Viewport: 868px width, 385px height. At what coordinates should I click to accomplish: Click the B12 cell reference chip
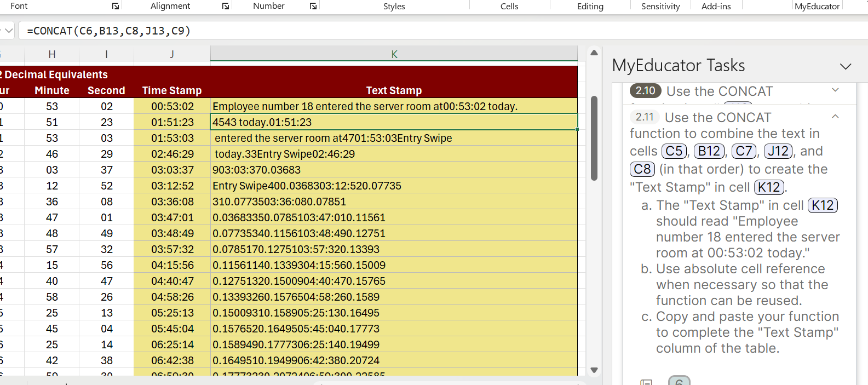[709, 151]
